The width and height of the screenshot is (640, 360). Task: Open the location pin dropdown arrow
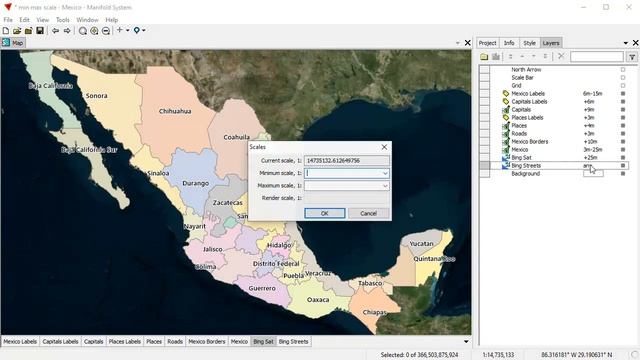pos(144,31)
